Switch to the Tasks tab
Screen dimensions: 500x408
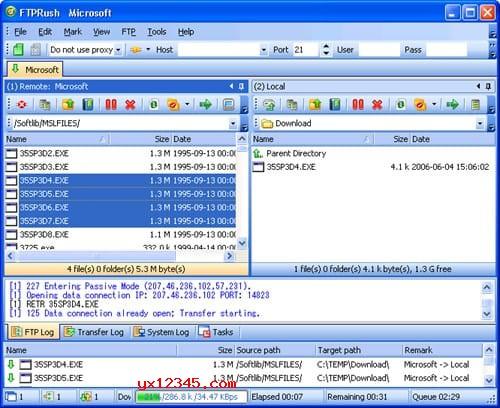216,332
